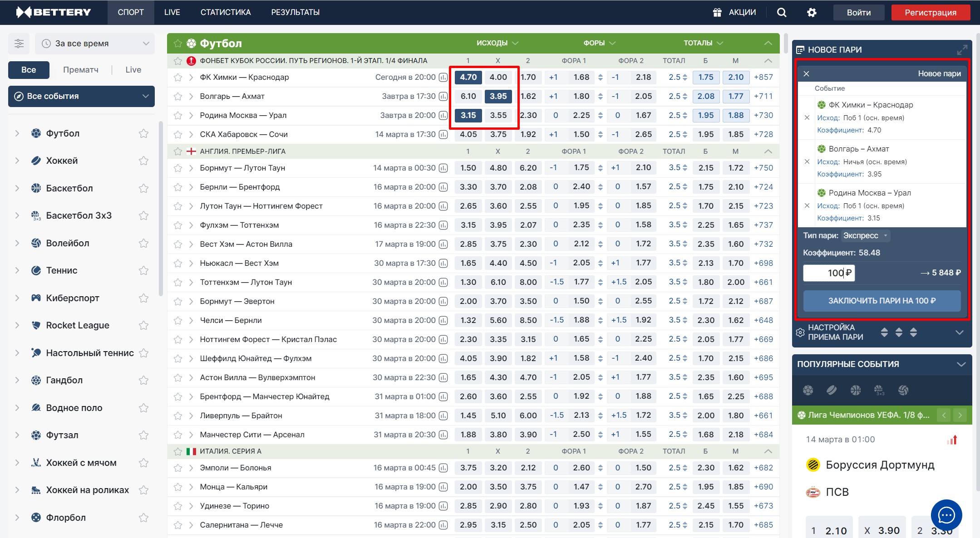
Task: Click first coefficient acceptance arrows setting
Action: coord(884,333)
